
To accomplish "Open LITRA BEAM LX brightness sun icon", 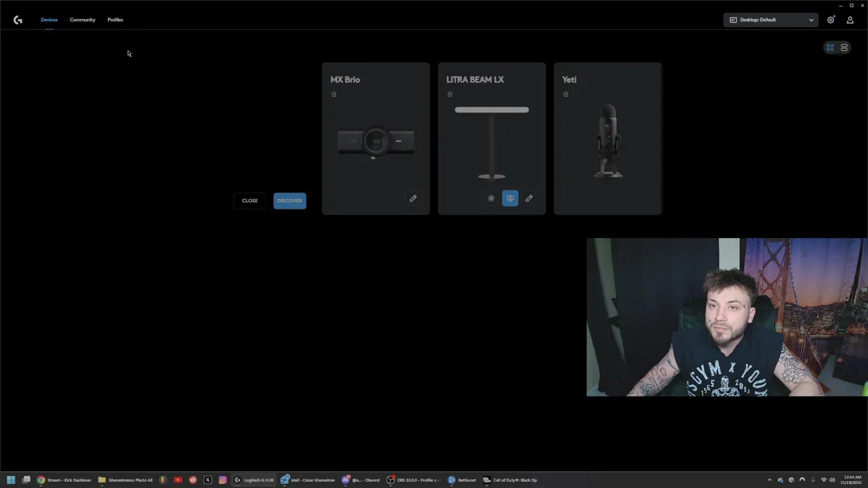I will (491, 199).
